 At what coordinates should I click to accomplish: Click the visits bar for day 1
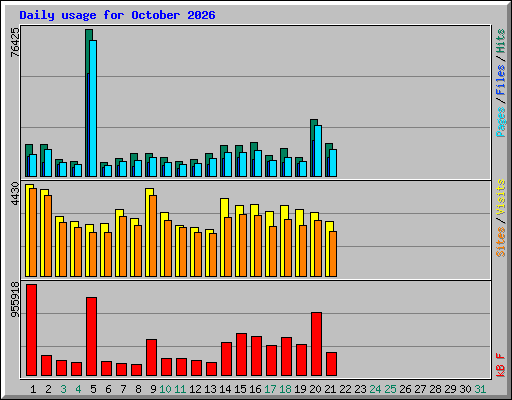coord(29,230)
